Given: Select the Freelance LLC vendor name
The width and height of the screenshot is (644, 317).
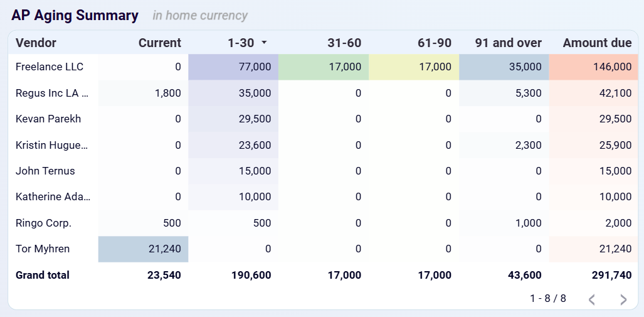Looking at the screenshot, I should point(50,67).
